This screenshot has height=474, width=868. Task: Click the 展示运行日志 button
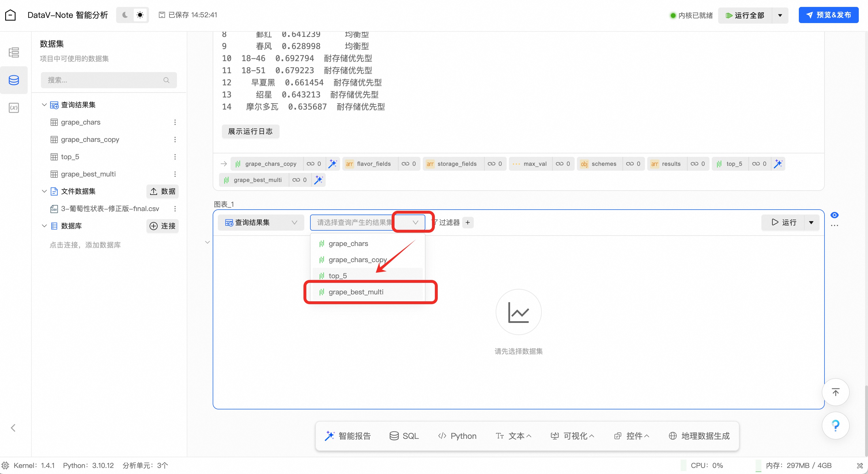click(x=250, y=131)
